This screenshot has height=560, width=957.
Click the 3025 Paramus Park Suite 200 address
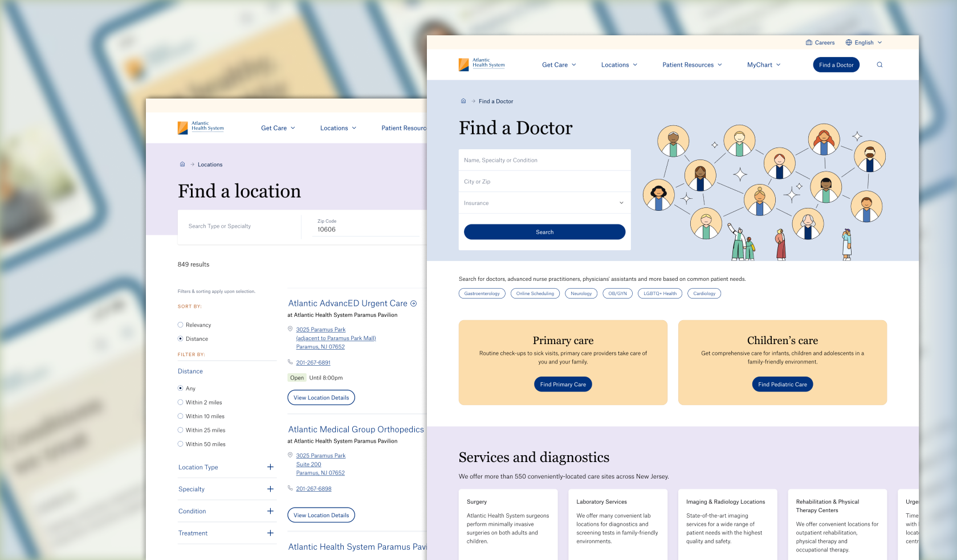pos(320,464)
